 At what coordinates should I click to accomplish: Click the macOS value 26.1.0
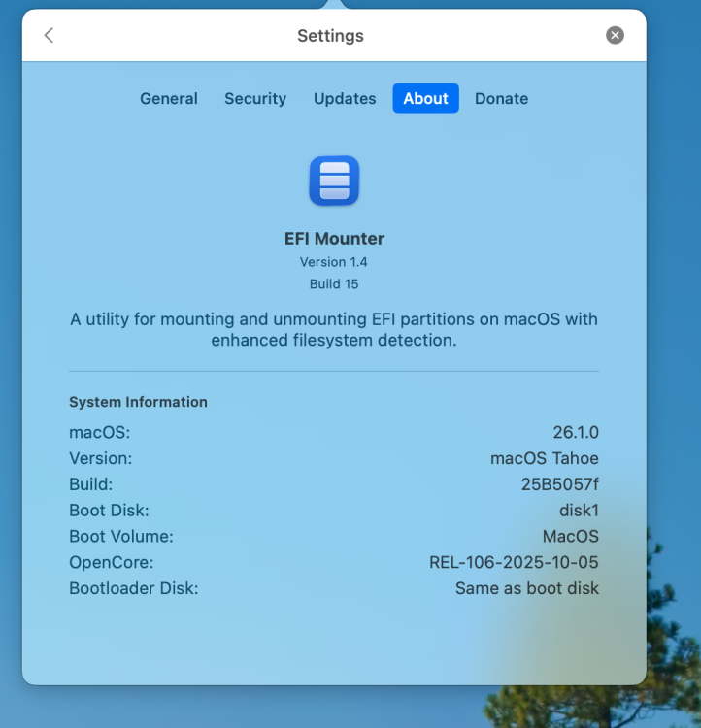tap(576, 432)
